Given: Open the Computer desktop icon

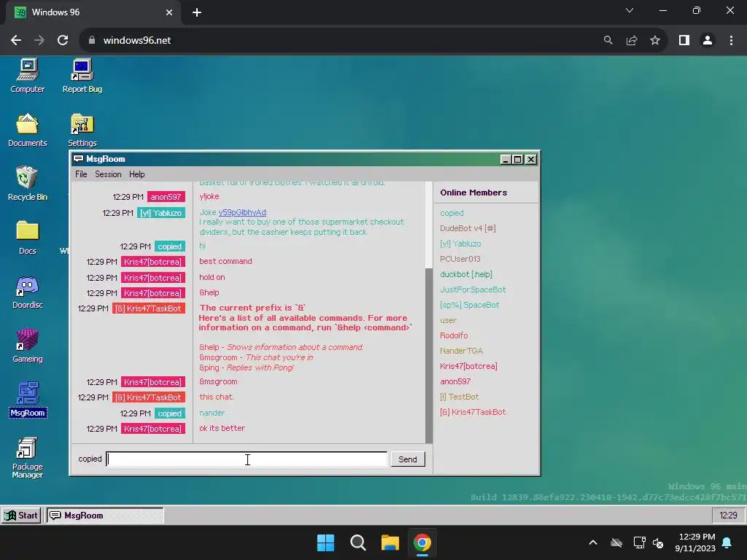Looking at the screenshot, I should (x=28, y=75).
